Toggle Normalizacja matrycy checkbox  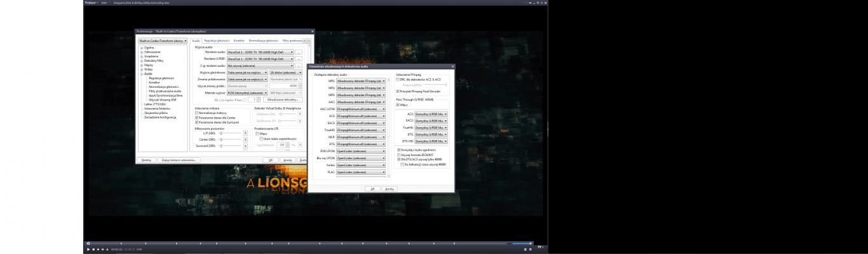(197, 113)
